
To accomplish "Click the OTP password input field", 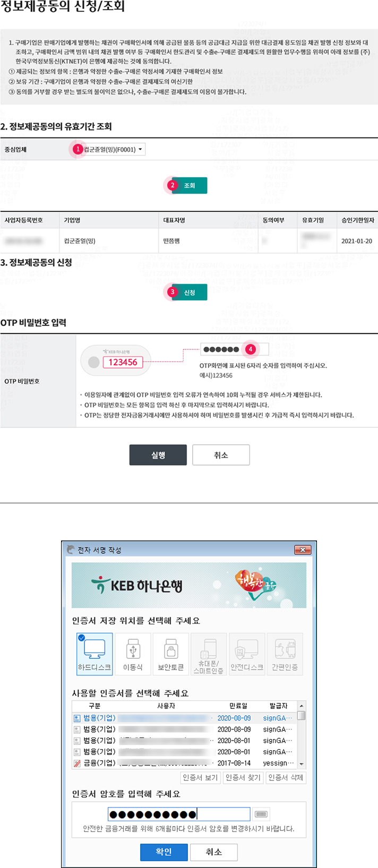I will tap(235, 349).
